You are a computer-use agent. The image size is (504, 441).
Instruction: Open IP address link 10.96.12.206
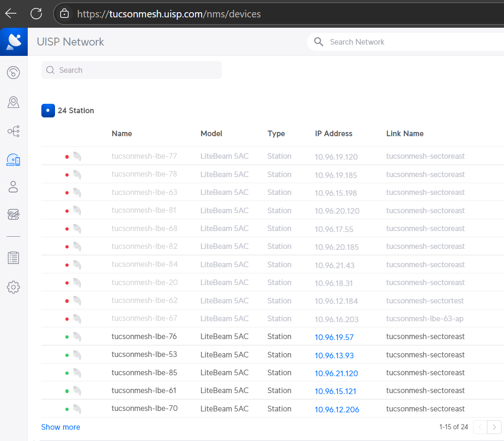pos(337,409)
